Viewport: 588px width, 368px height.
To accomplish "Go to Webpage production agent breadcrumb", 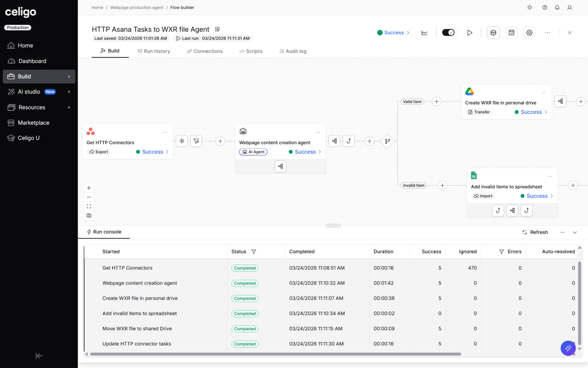I will click(137, 8).
